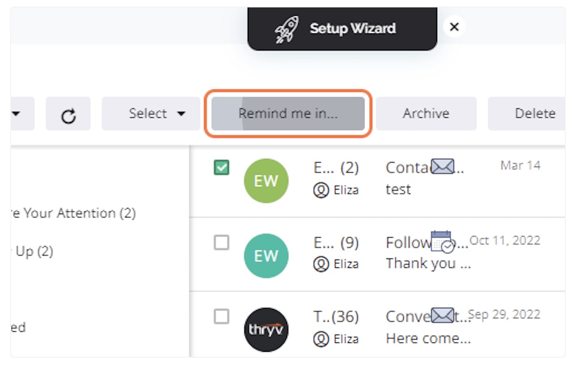Click the rocket icon in Setup Wizard
Screen dimensions: 588x367
click(x=287, y=29)
